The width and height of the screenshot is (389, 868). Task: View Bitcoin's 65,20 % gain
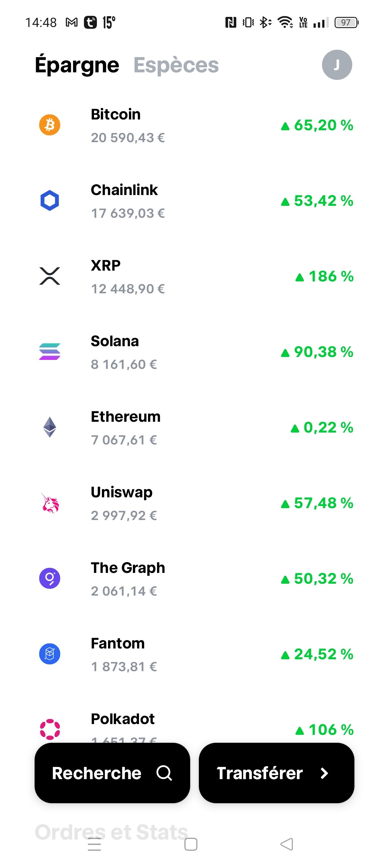click(317, 125)
